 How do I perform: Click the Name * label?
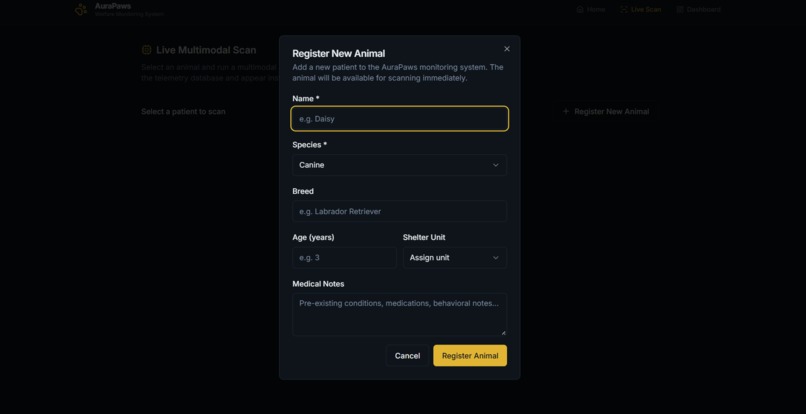point(306,98)
